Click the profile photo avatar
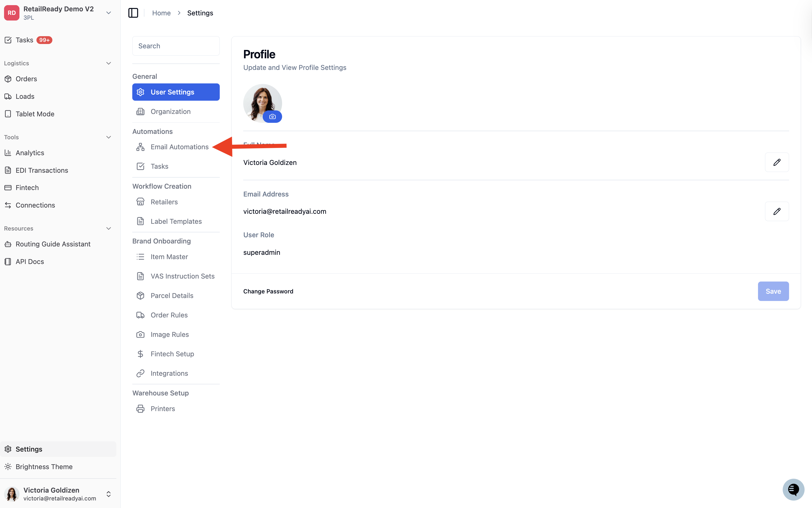The height and width of the screenshot is (508, 812). [262, 103]
